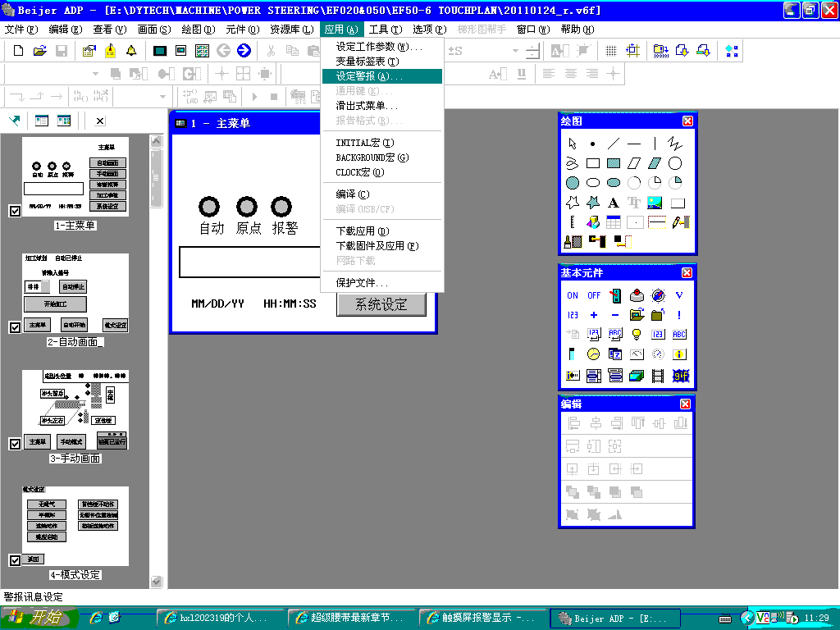The width and height of the screenshot is (840, 630).
Task: Open the ±S combo box dropdown
Action: [515, 51]
